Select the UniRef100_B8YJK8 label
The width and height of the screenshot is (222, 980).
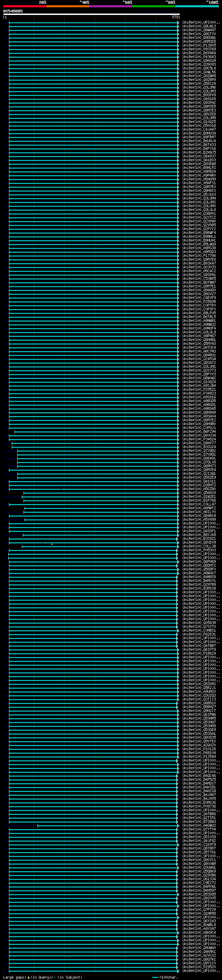click(x=199, y=535)
